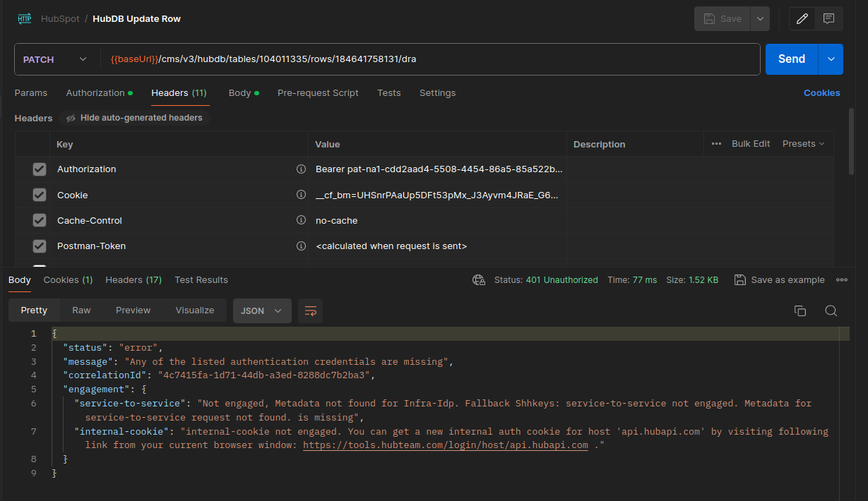Open the search response icon
This screenshot has height=501, width=868.
831,310
